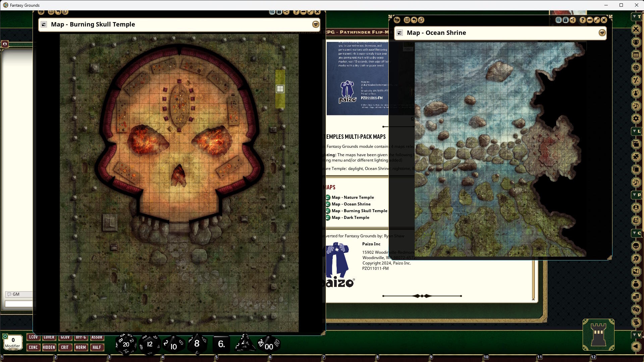
Task: Click the d10 die
Action: [x=173, y=345]
